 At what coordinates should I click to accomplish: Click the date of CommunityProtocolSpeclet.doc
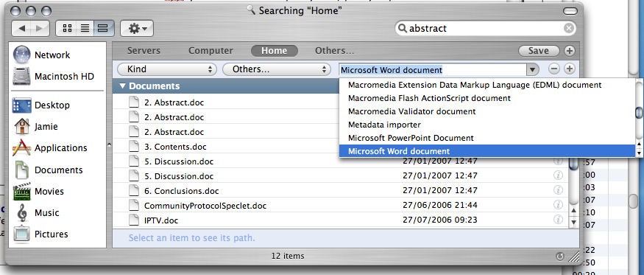click(x=440, y=205)
